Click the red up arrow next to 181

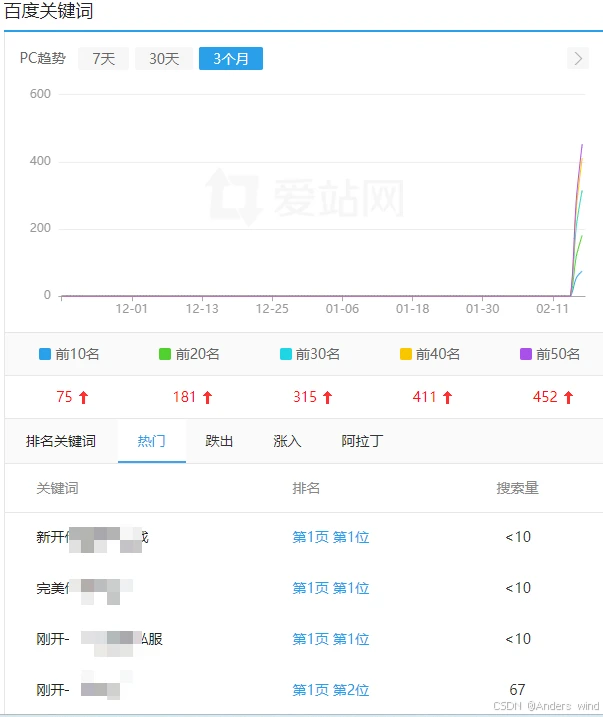(x=208, y=398)
